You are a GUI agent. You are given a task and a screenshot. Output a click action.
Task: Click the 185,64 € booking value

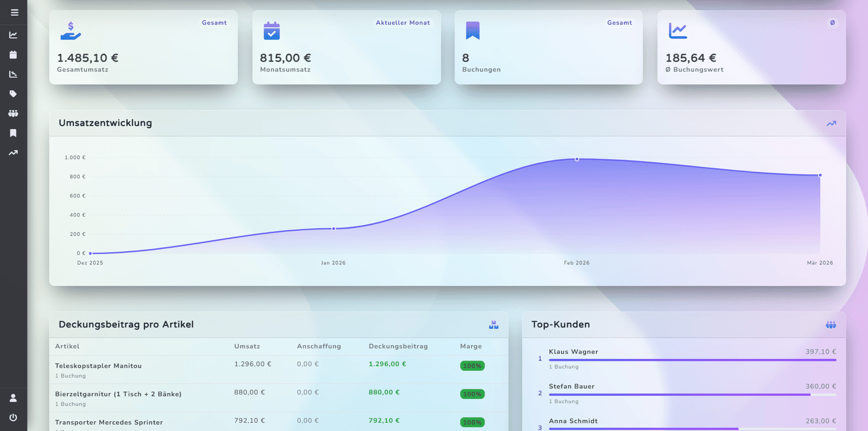[x=691, y=58]
